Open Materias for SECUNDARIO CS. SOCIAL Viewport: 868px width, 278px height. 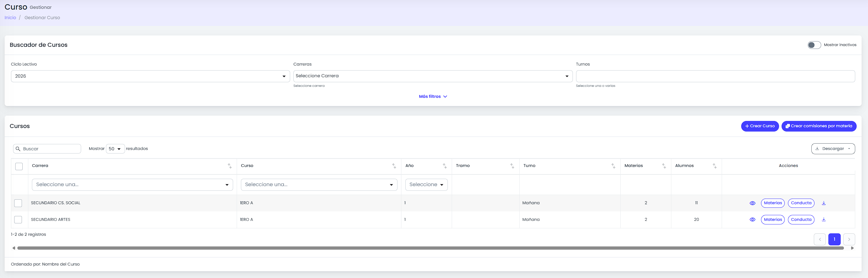773,203
